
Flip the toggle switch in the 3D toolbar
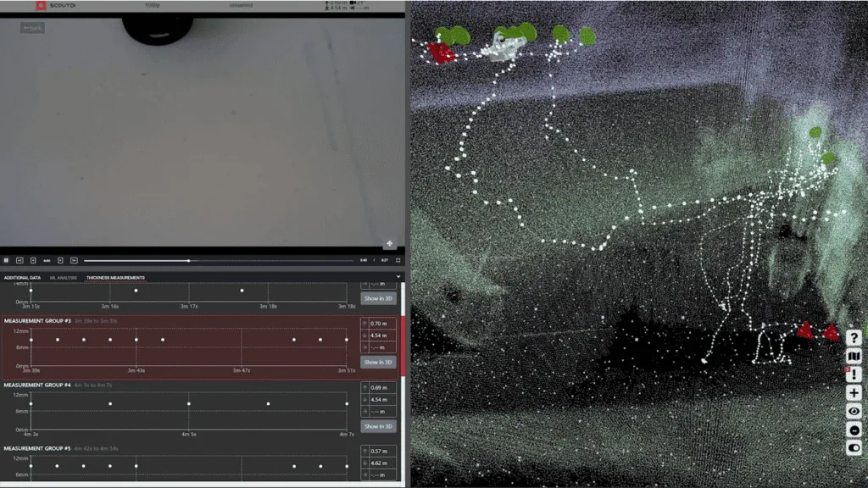point(854,447)
